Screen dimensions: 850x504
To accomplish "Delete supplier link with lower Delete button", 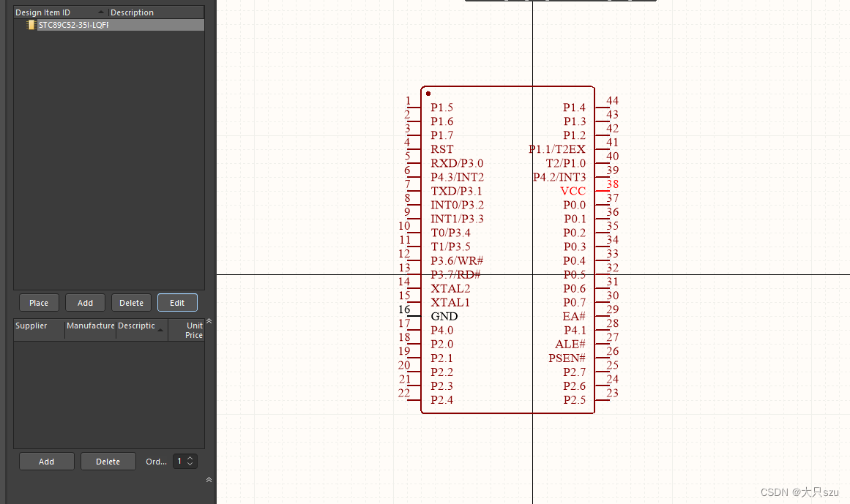I will [x=108, y=462].
